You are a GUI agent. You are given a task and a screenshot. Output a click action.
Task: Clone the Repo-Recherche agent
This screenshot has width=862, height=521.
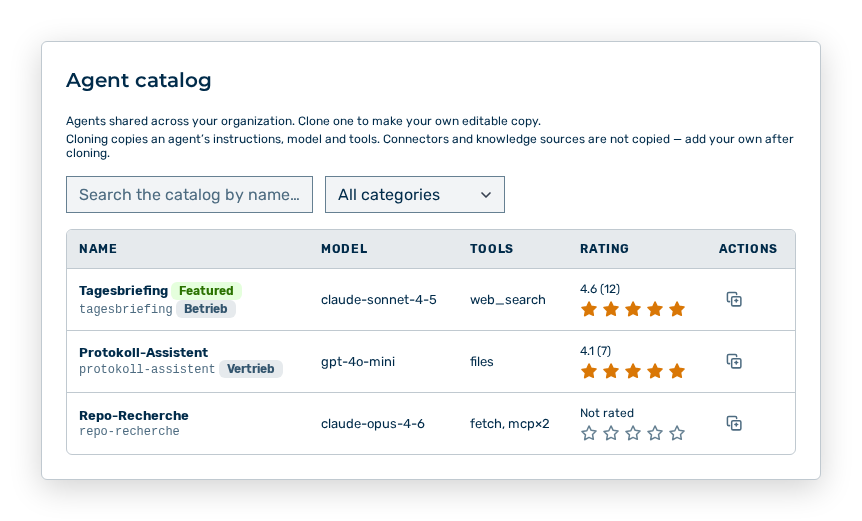pyautogui.click(x=734, y=424)
